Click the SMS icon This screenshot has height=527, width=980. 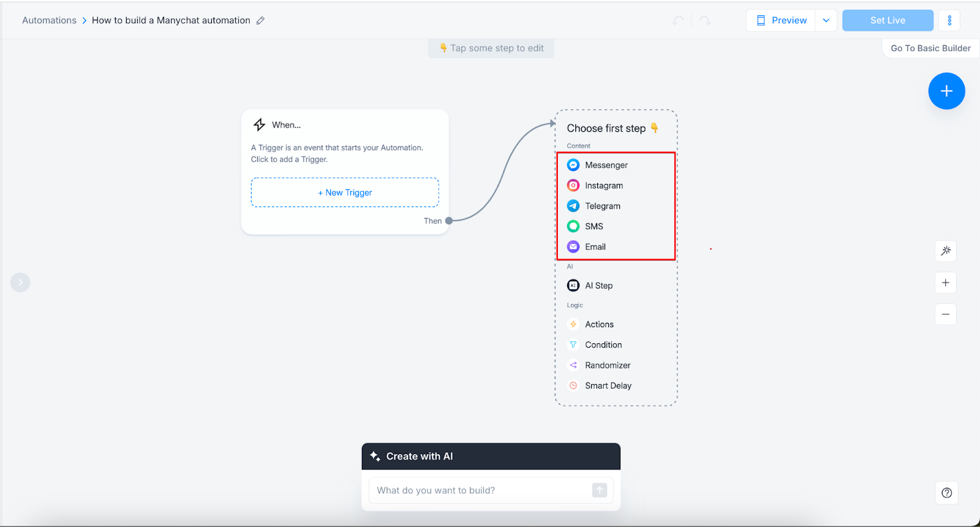click(x=573, y=226)
